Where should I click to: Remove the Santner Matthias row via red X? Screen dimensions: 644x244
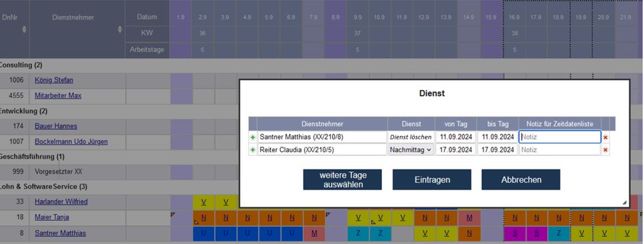(x=605, y=137)
